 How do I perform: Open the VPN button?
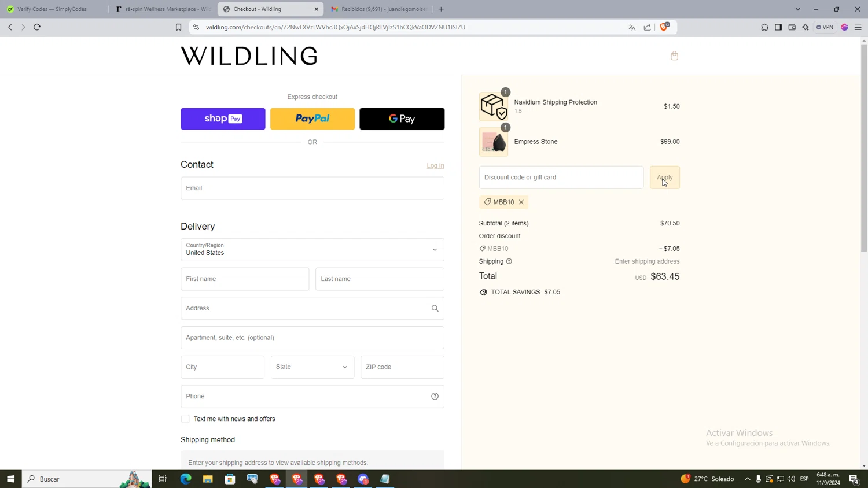[x=825, y=27]
